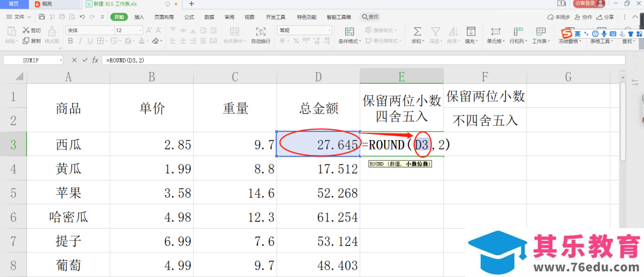Expand the fill color dropdown arrow
The image size is (644, 277).
[134, 41]
